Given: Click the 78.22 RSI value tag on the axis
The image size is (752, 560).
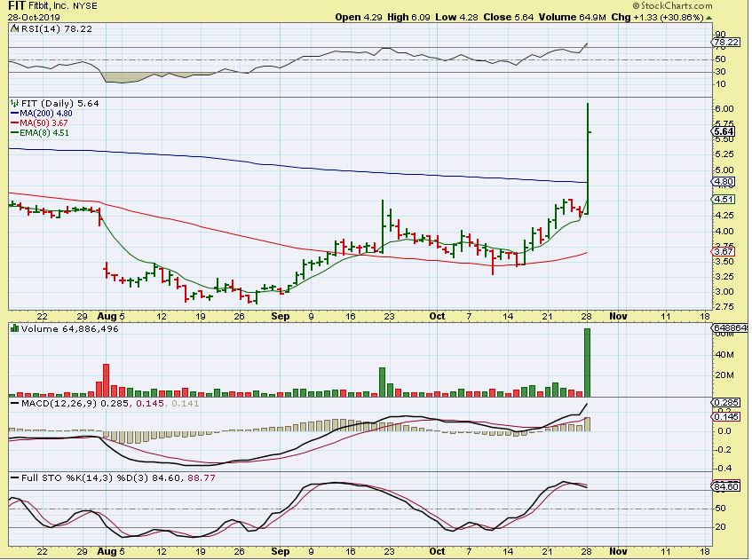Looking at the screenshot, I should click(726, 43).
